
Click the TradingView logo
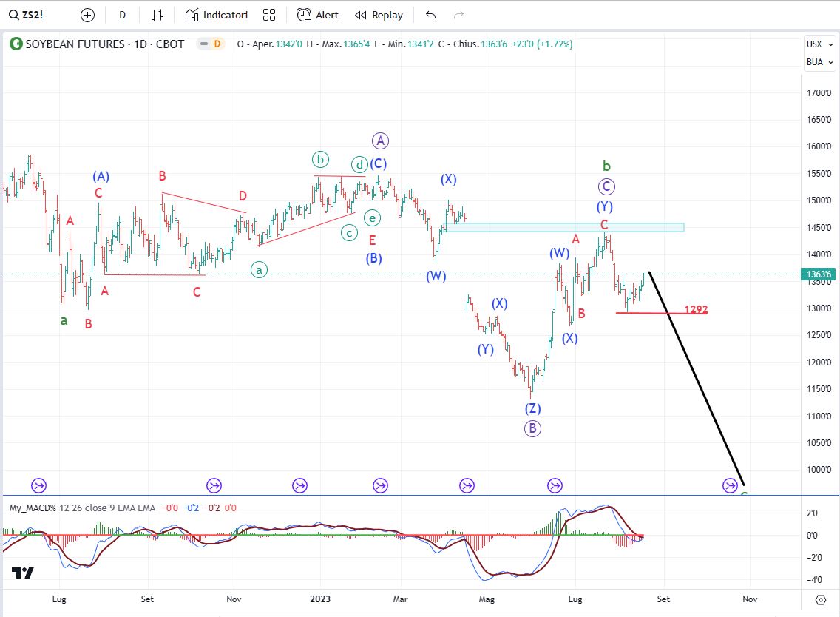tap(22, 573)
